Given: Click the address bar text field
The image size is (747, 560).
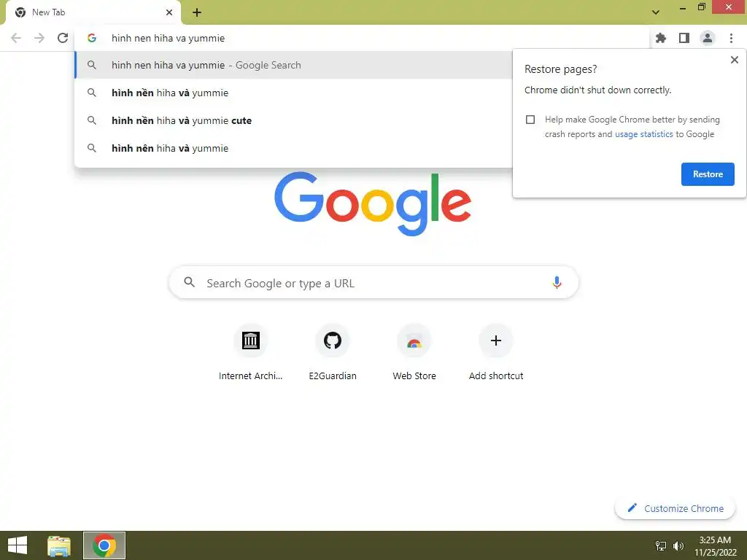Looking at the screenshot, I should [362, 38].
